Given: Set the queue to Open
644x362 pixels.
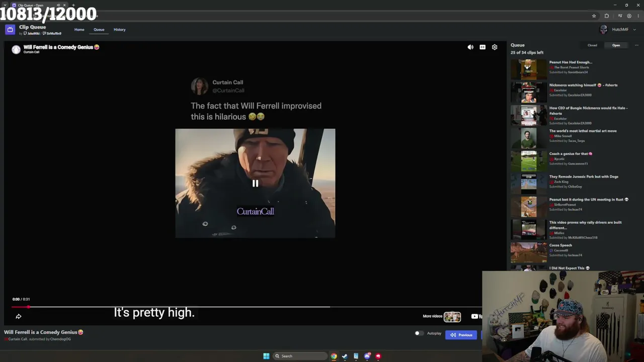Looking at the screenshot, I should click(x=616, y=45).
